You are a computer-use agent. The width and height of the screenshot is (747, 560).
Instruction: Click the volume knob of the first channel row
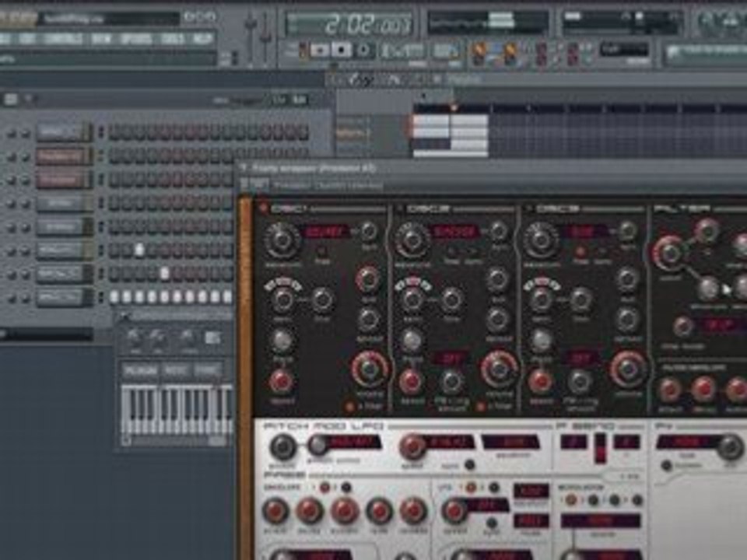click(24, 135)
